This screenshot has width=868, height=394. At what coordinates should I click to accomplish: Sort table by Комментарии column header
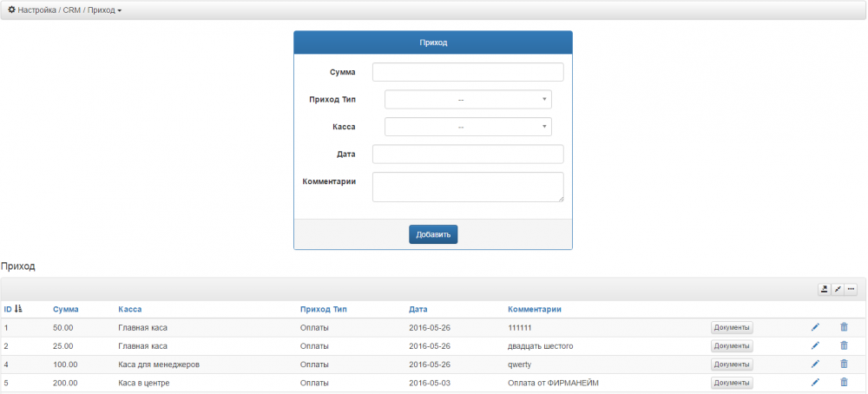(534, 309)
